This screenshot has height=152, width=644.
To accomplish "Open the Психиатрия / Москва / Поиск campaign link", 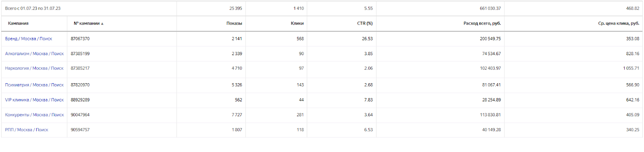I will point(34,85).
